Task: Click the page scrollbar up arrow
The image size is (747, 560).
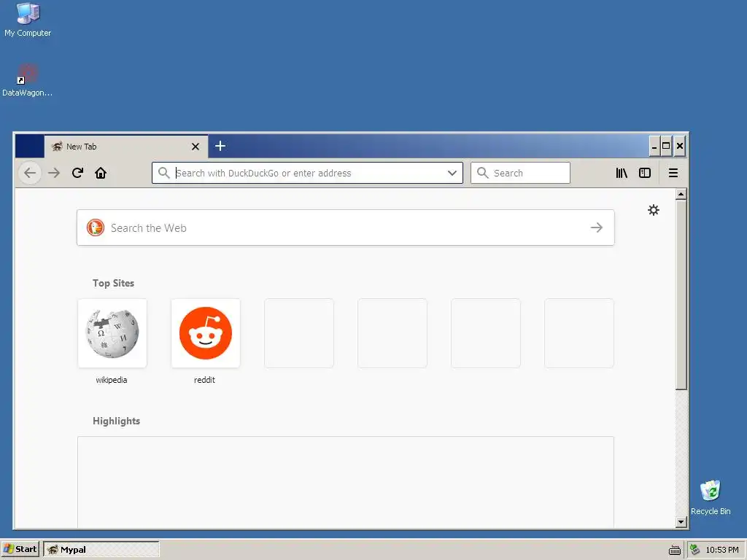Action: [681, 194]
